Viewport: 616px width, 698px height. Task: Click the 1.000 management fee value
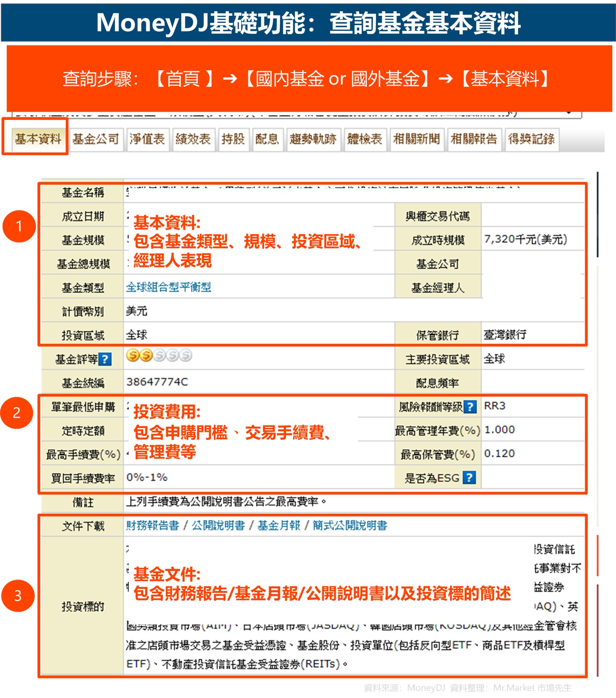coord(499,430)
